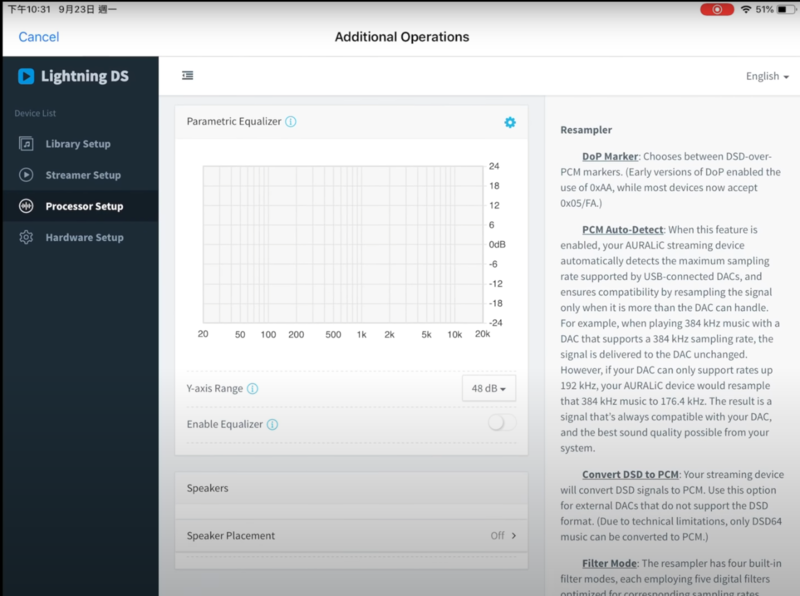The height and width of the screenshot is (596, 800).
Task: Open Parametric Equalizer settings gear
Action: [510, 122]
